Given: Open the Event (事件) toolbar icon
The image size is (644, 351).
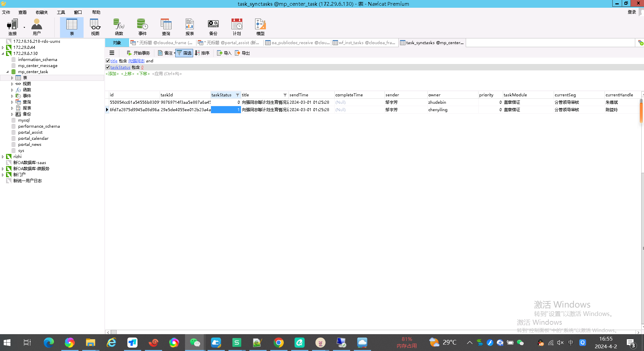Looking at the screenshot, I should click(x=143, y=27).
